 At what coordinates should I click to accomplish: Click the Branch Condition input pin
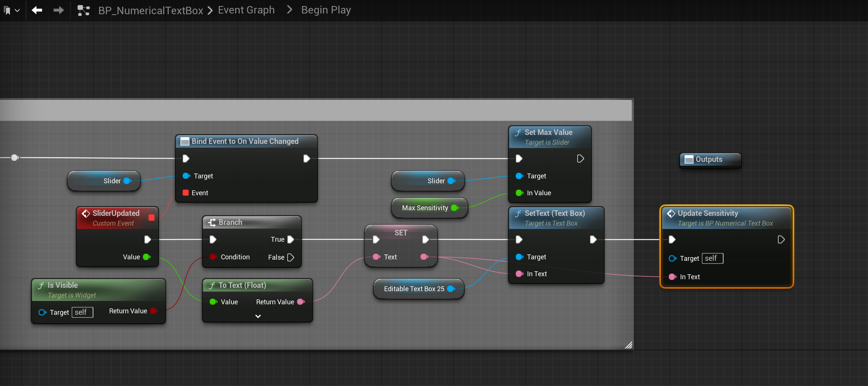pos(213,257)
